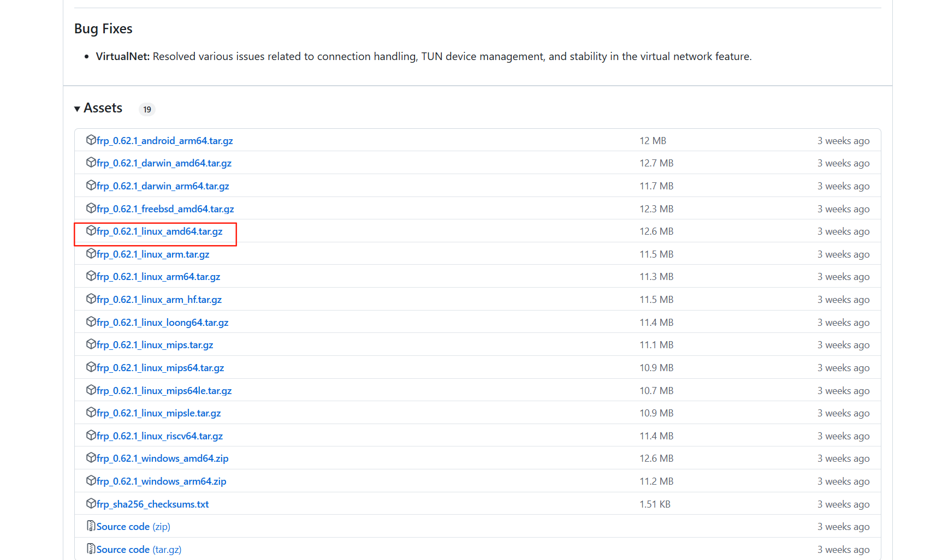Click package icon beside frp_0.62.1_linux_riscv64.tar.gz
Viewport: 942px width, 560px height.
click(x=91, y=435)
